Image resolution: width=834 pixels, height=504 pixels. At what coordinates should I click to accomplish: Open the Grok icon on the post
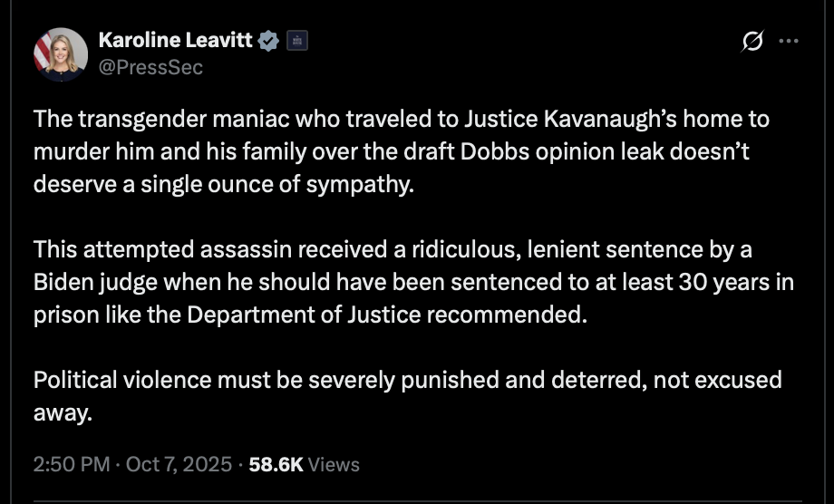coord(752,42)
